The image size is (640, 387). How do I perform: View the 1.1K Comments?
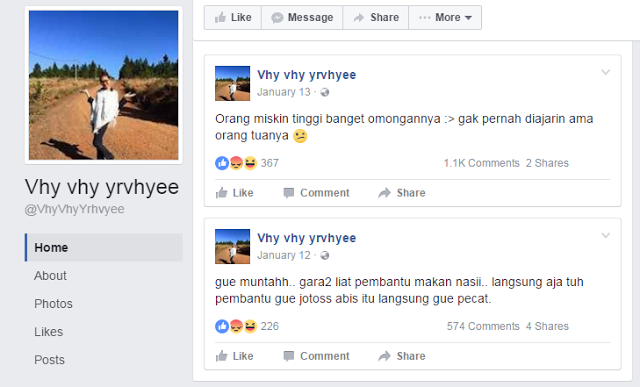click(x=482, y=163)
